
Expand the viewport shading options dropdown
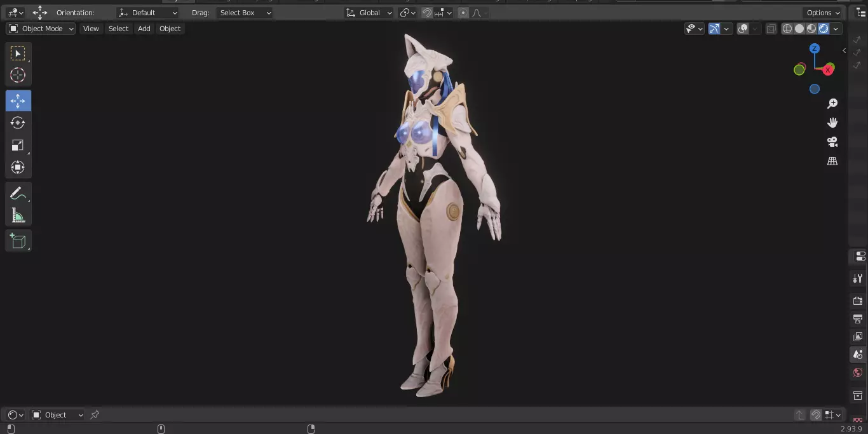[836, 29]
